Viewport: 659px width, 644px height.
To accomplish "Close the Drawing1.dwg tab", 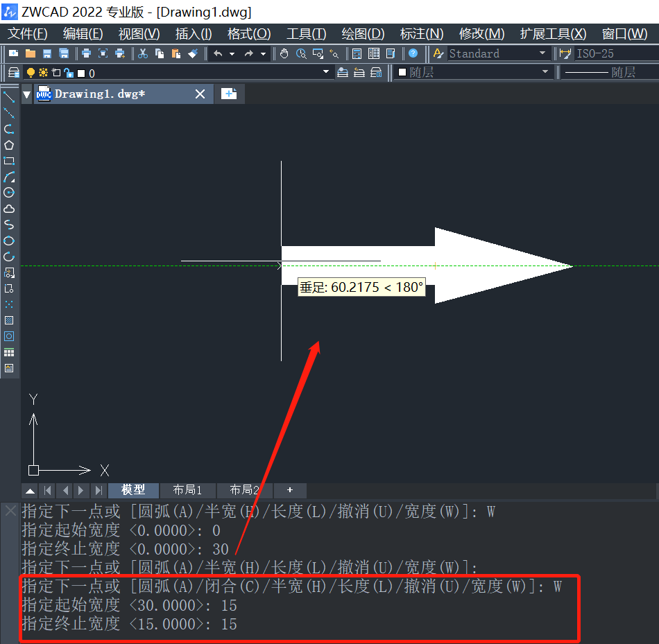I will point(200,94).
